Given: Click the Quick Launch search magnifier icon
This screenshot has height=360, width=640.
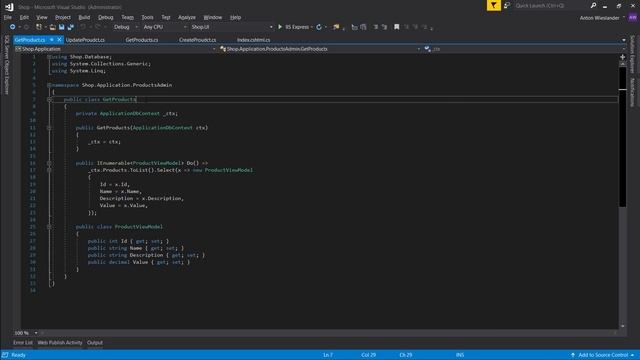Looking at the screenshot, I should pyautogui.click(x=593, y=6).
